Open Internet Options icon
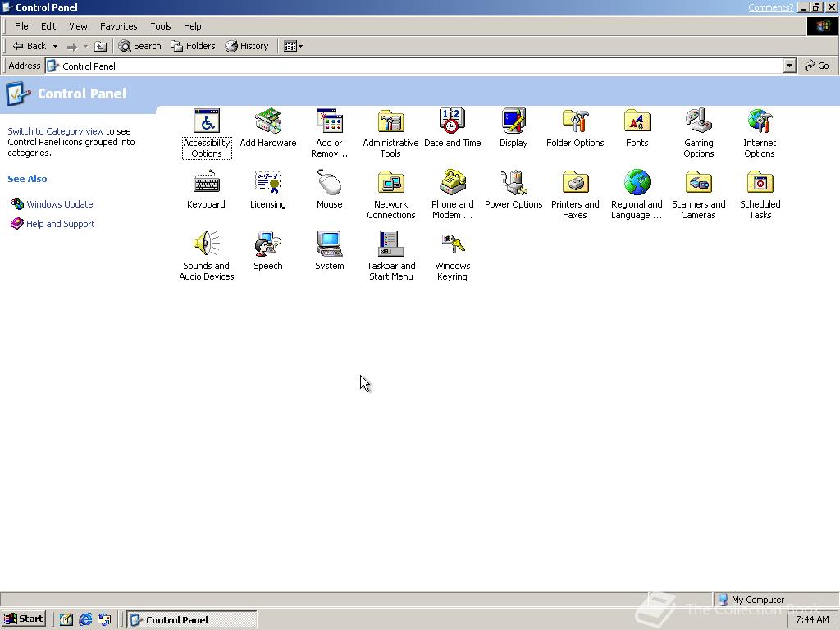Image resolution: width=840 pixels, height=630 pixels. pos(760,134)
